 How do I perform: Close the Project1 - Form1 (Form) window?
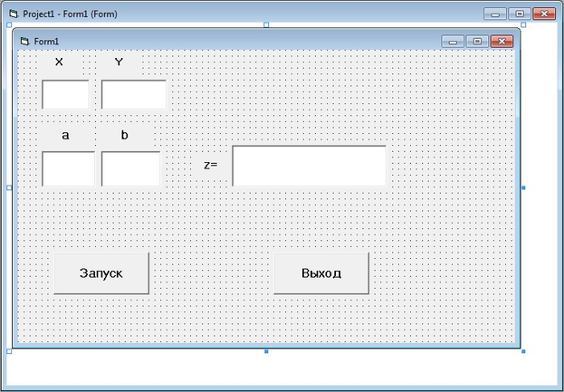[544, 14]
